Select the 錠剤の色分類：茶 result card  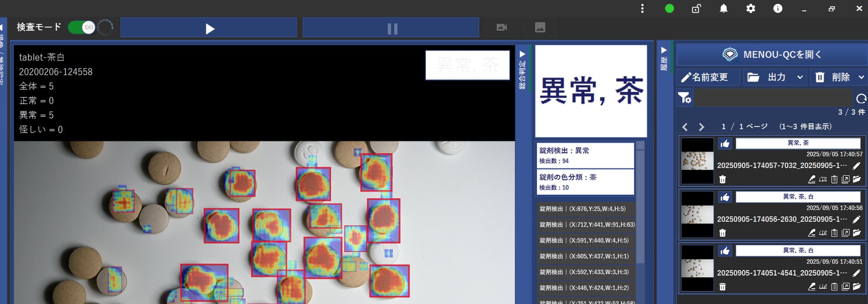click(x=585, y=182)
